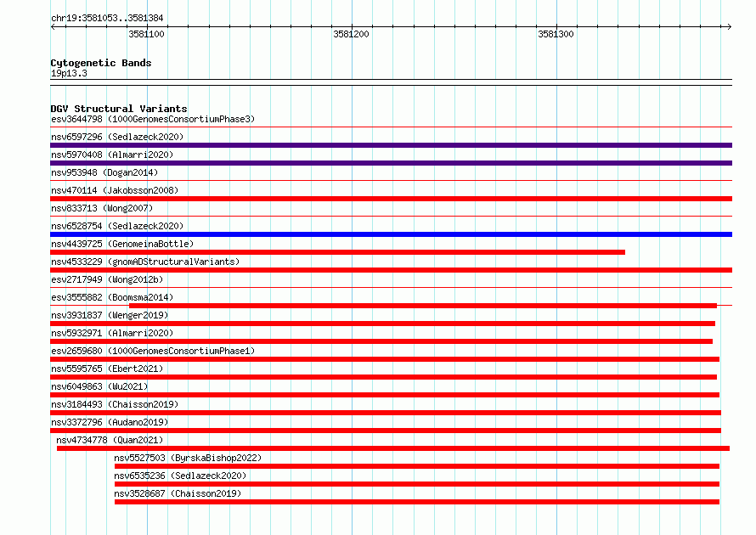Click the 19p13.3 cytogenetic band label

coord(69,73)
